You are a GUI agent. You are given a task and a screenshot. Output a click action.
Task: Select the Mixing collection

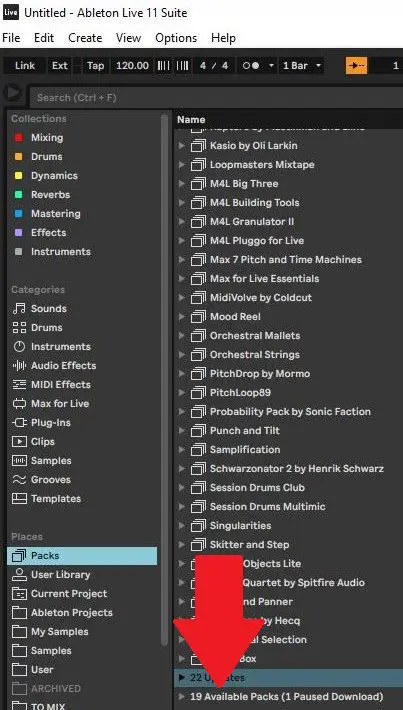pos(39,137)
